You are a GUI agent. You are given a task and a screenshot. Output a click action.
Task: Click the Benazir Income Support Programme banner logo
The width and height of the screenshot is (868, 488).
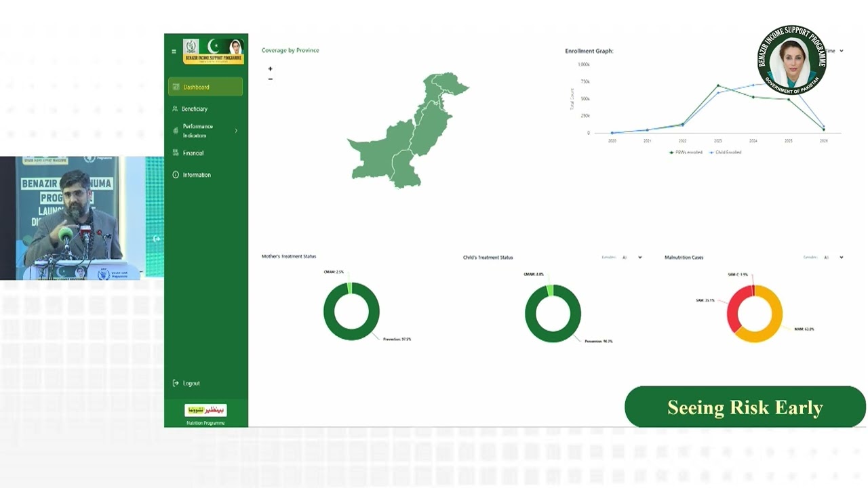tap(214, 51)
